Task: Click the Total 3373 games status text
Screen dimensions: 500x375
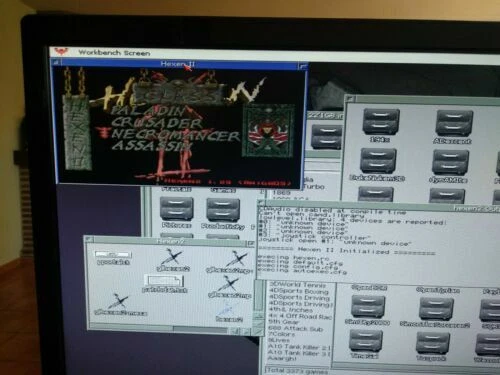Action: pyautogui.click(x=296, y=371)
